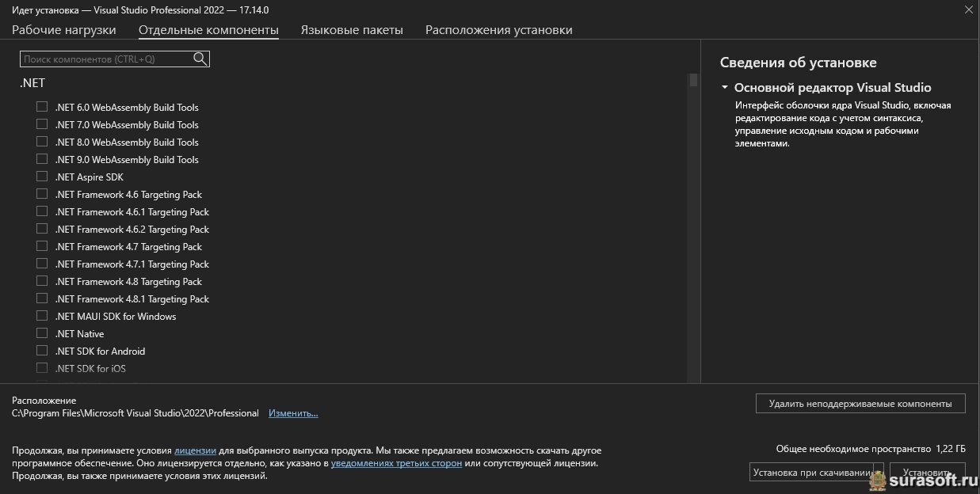Screen dimensions: 980x494
Task: Switch to the Рабочие нагрузки tab
Action: pos(64,30)
